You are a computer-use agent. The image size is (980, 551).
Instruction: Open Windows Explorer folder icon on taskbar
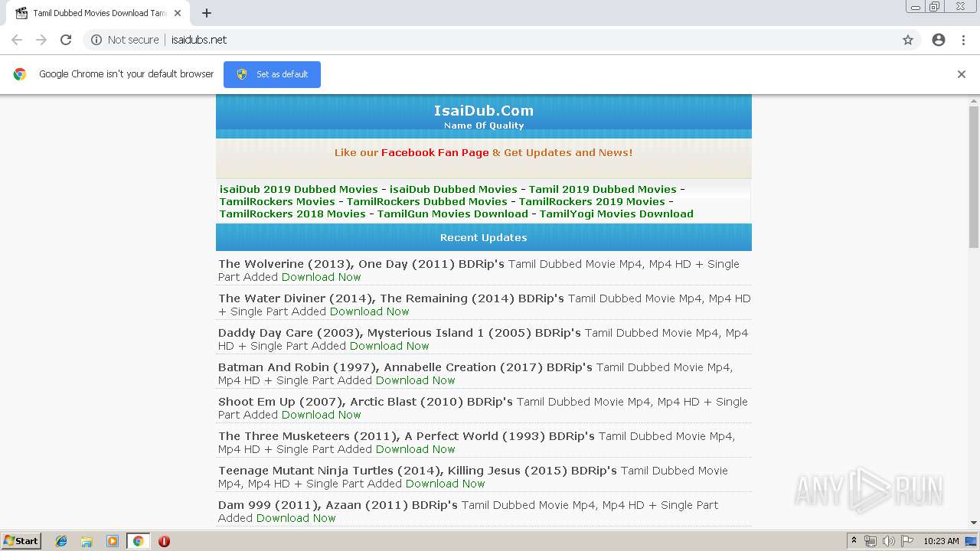pyautogui.click(x=87, y=541)
